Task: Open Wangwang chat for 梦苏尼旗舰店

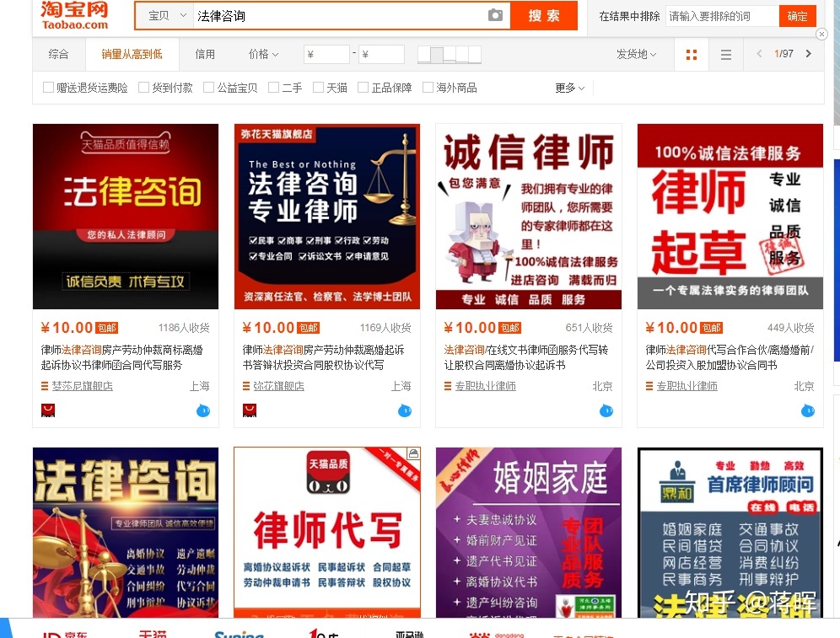Action: coord(202,410)
